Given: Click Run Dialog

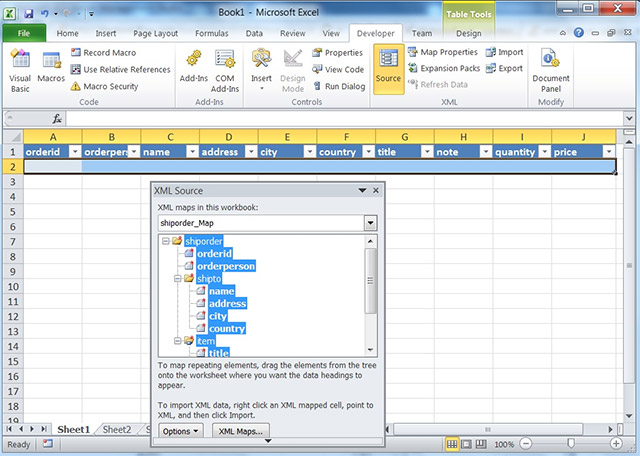Looking at the screenshot, I should point(339,86).
